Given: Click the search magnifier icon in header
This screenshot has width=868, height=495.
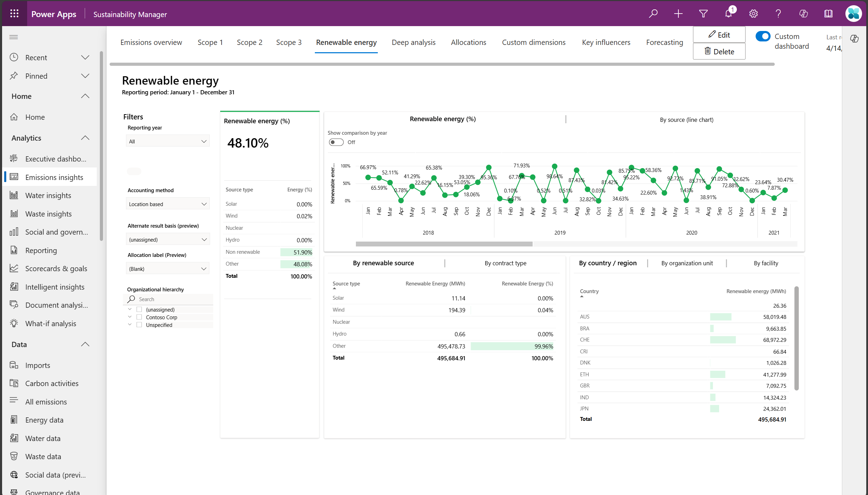Looking at the screenshot, I should pos(653,14).
